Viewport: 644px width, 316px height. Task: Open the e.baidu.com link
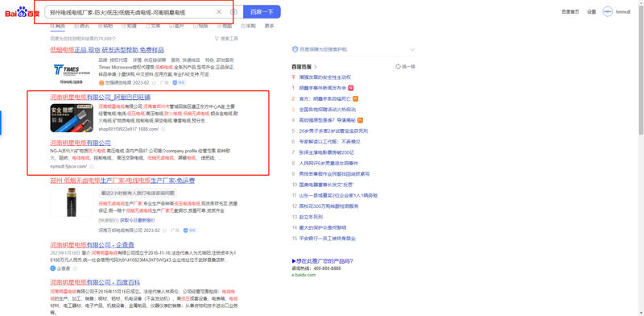(x=303, y=275)
